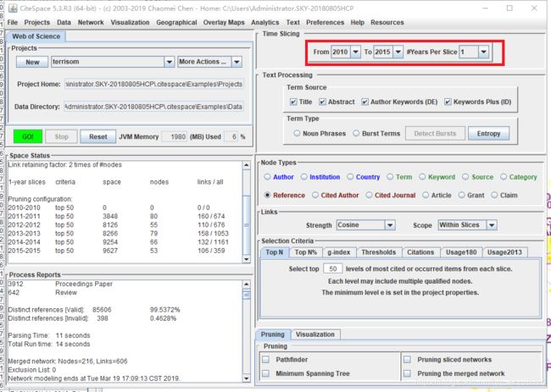Click Space Status scrollbar up arrow

click(247, 165)
